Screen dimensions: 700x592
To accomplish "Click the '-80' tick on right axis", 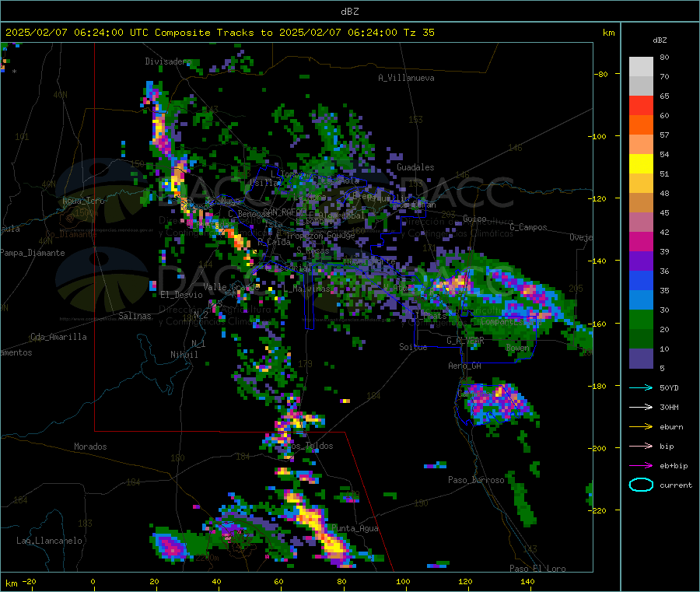I will click(x=600, y=74).
